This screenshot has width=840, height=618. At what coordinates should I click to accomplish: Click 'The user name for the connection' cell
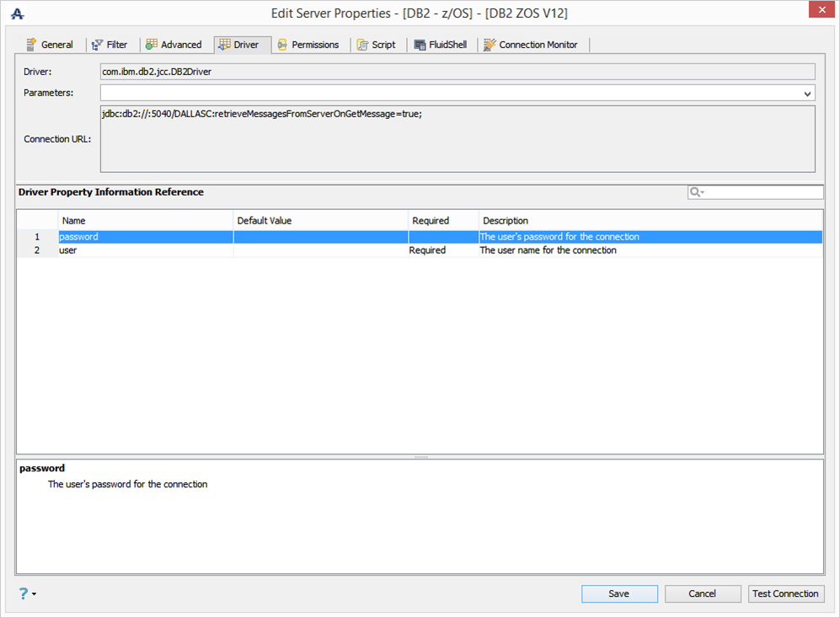coord(650,250)
